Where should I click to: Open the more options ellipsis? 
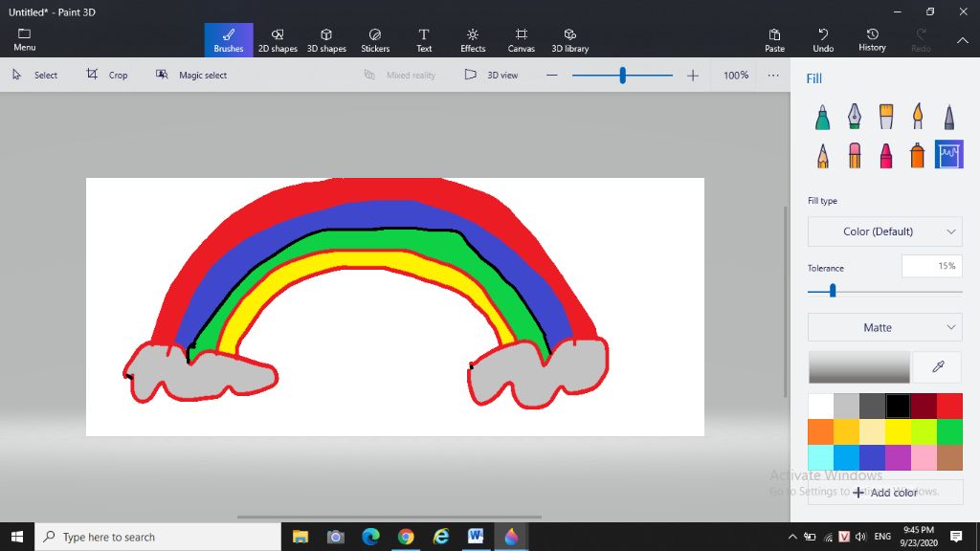(x=773, y=76)
